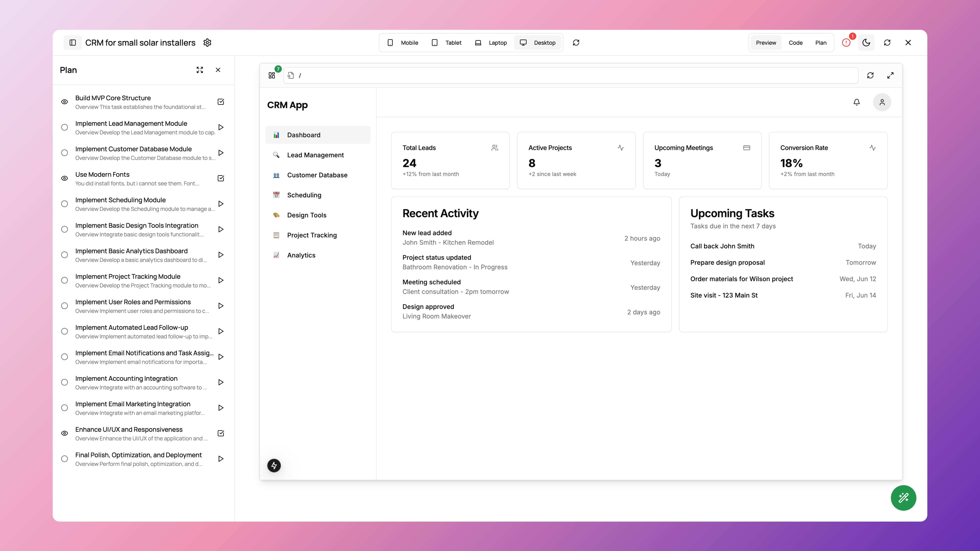Image resolution: width=980 pixels, height=551 pixels.
Task: Mark Implement Lead Management Module circle
Action: [x=65, y=127]
